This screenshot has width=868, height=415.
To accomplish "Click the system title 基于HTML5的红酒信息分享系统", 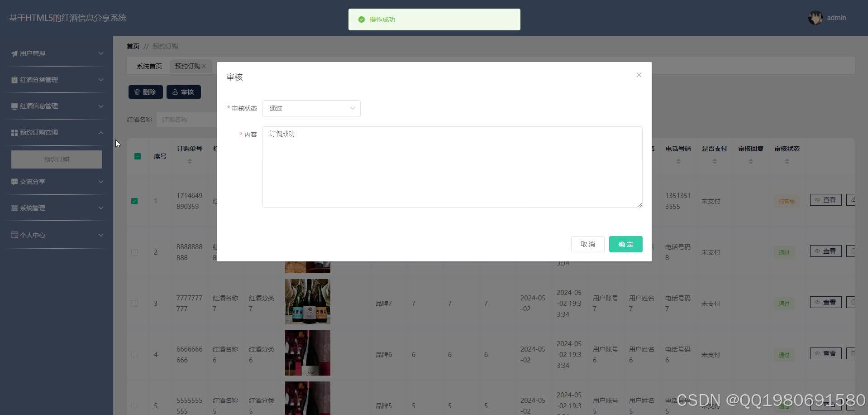I will click(x=68, y=18).
